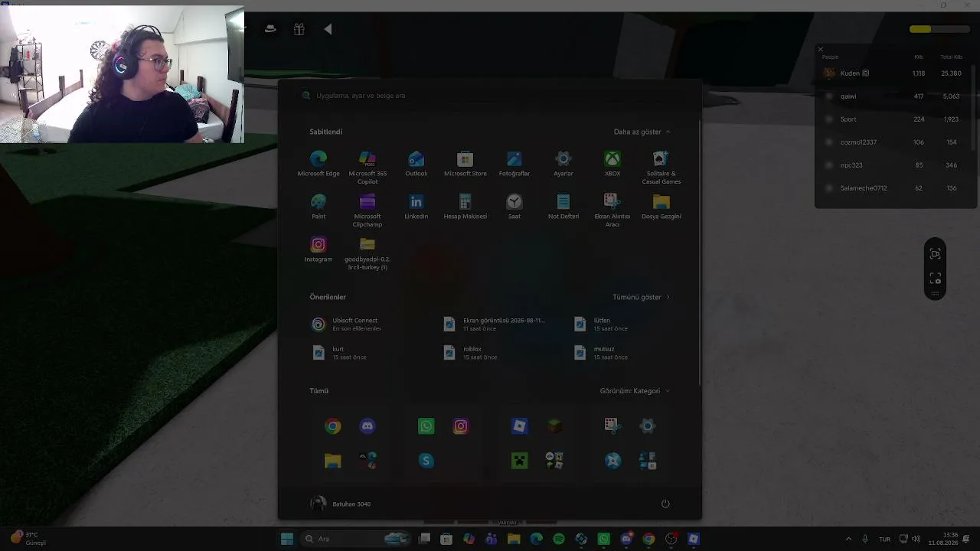The width and height of the screenshot is (980, 551).
Task: Open the goodbyedpi-0.2.3rc3-turkey folder
Action: pyautogui.click(x=367, y=253)
